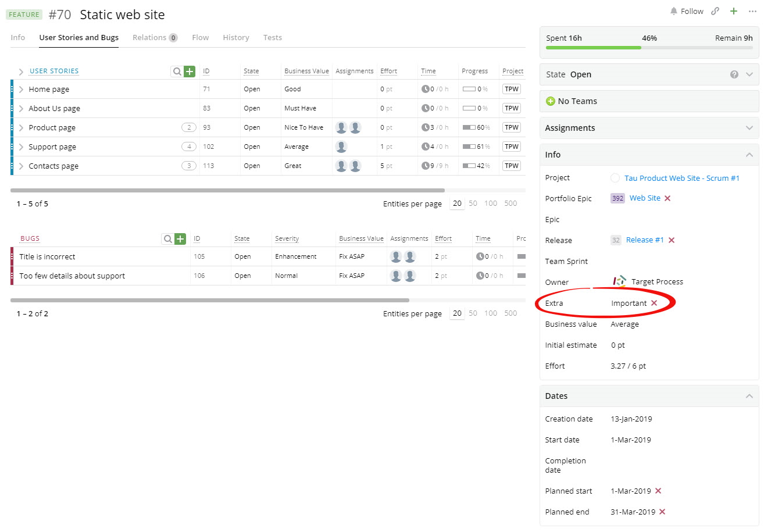Open the Tests tab
The width and height of the screenshot is (764, 532).
(273, 37)
